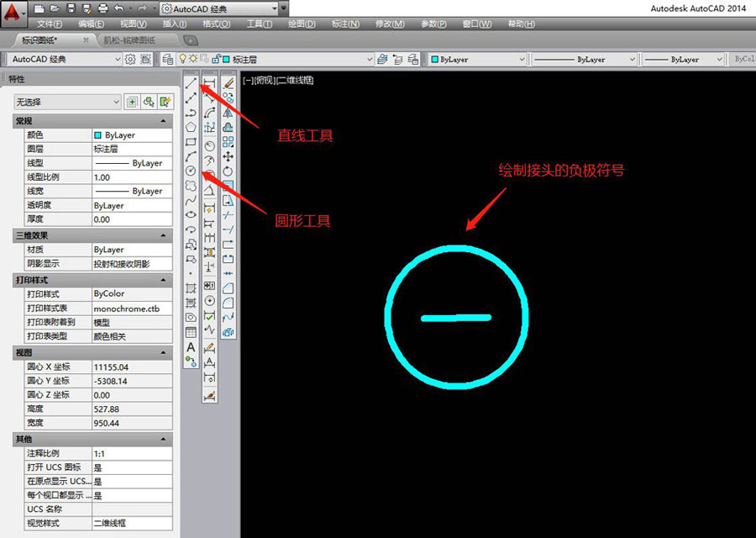Select the Move tool

coord(228,156)
